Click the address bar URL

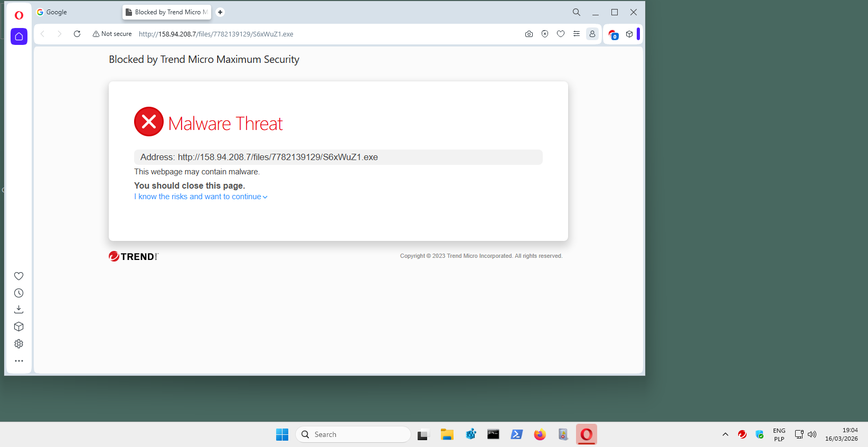tap(216, 34)
